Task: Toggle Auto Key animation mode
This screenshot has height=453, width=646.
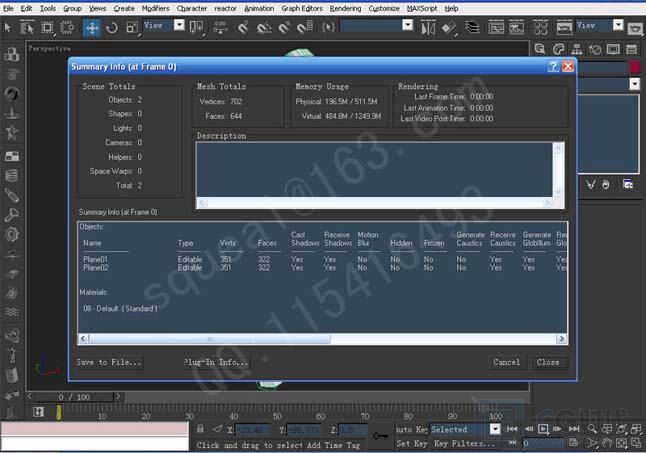Action: click(x=411, y=430)
